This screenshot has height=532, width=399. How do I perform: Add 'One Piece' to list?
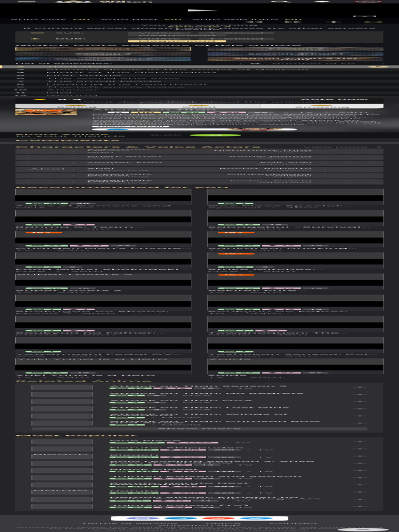[x=360, y=442]
